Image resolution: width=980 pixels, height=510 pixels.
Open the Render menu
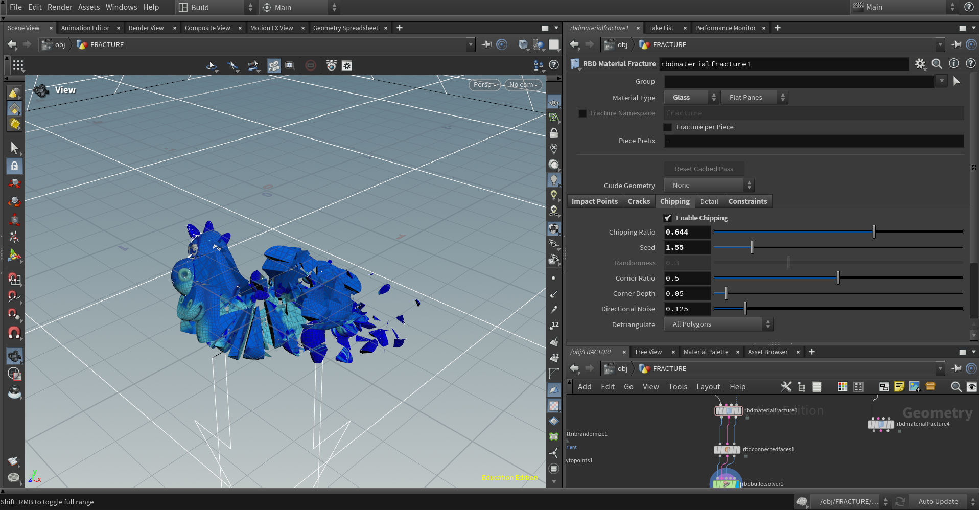[60, 7]
